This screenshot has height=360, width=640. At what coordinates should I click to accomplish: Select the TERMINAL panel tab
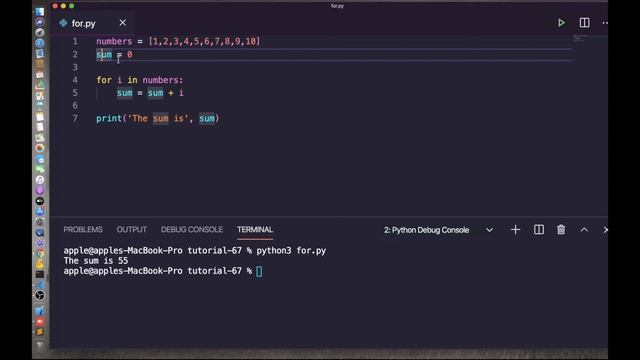click(255, 230)
